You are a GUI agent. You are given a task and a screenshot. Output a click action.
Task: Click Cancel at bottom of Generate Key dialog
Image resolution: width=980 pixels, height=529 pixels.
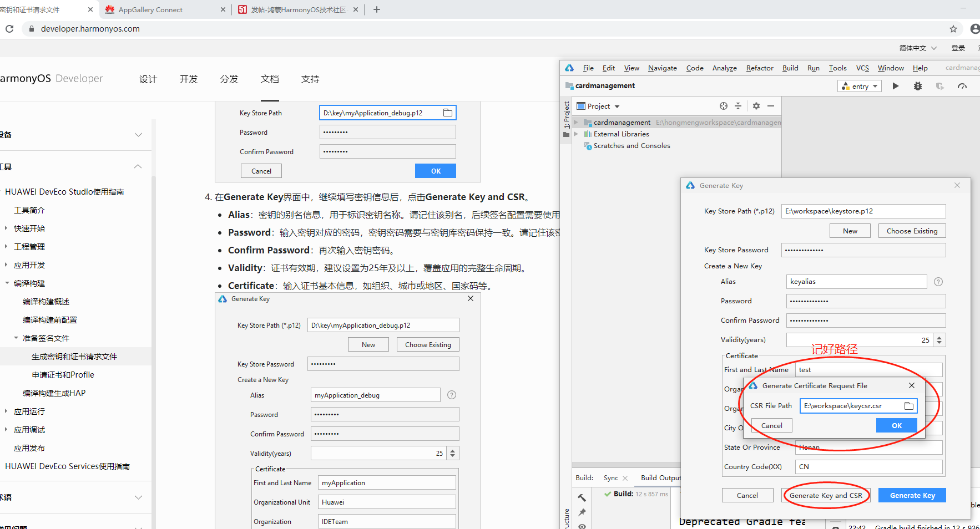747,496
